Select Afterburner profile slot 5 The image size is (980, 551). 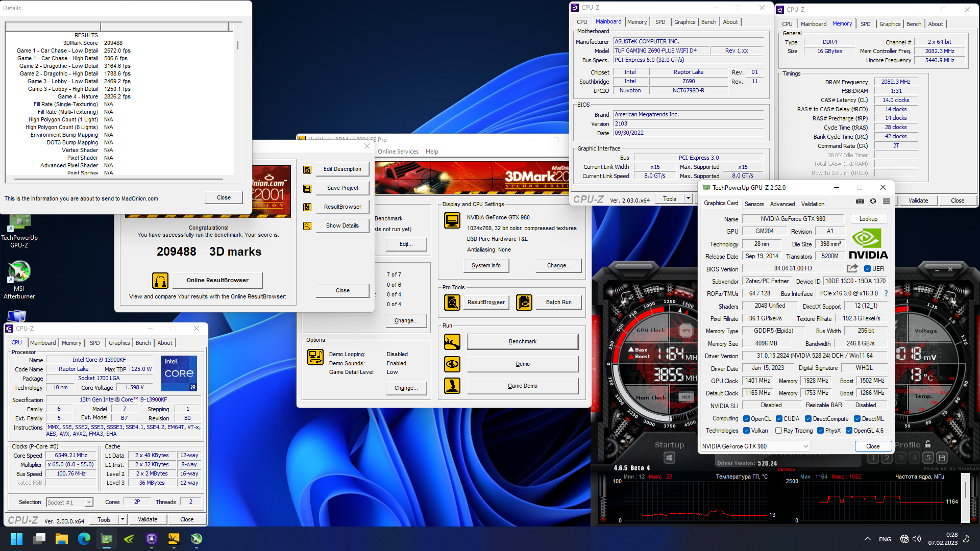928,458
